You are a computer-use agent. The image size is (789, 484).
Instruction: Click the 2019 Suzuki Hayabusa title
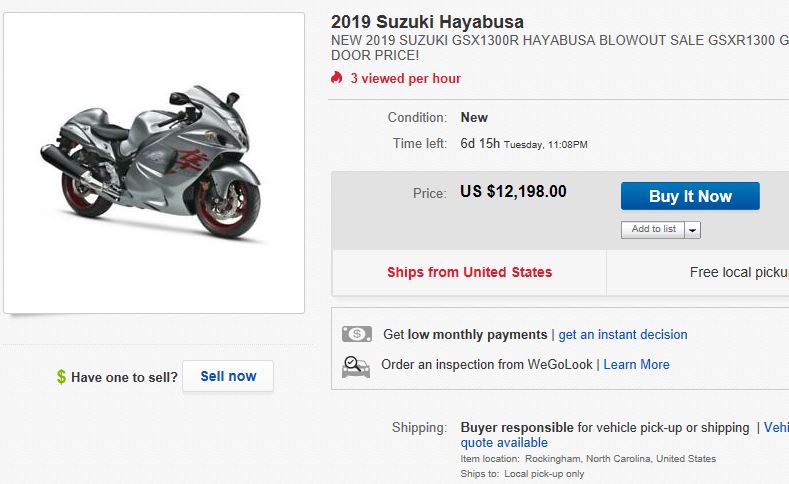427,22
